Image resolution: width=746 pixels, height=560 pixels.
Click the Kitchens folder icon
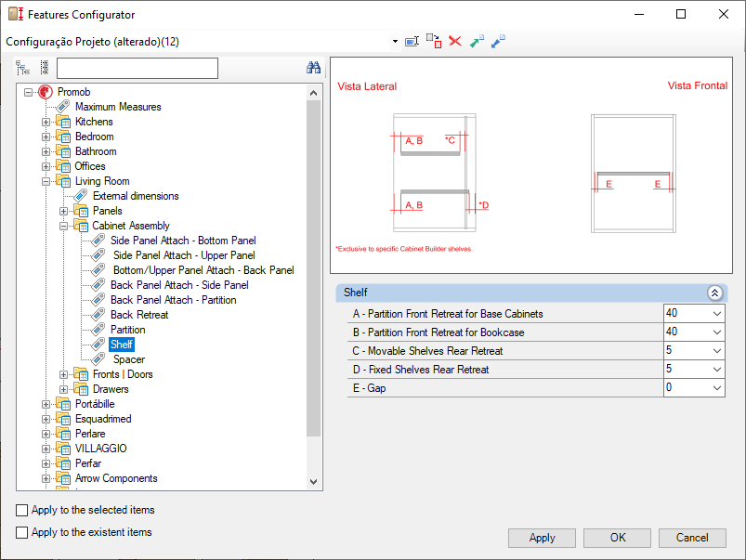point(63,122)
